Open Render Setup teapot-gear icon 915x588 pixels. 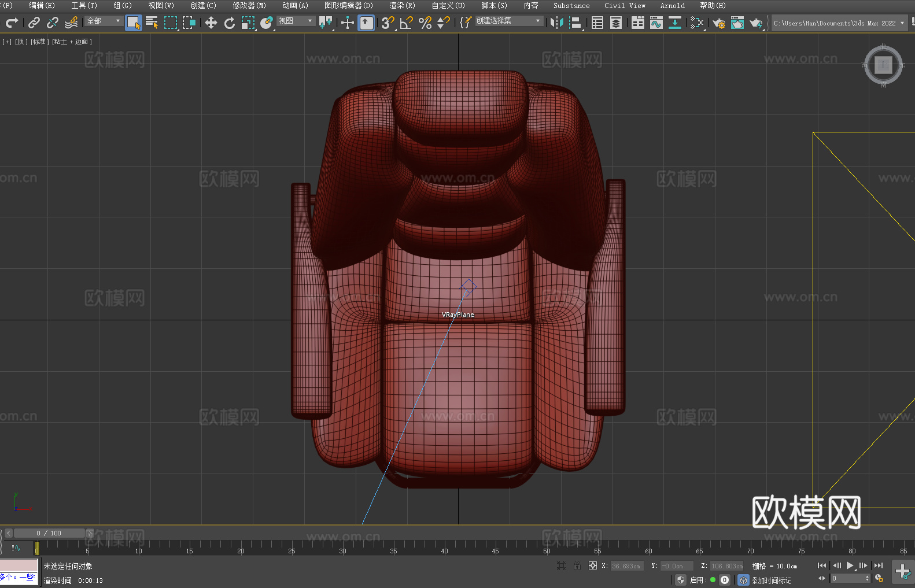pyautogui.click(x=719, y=23)
